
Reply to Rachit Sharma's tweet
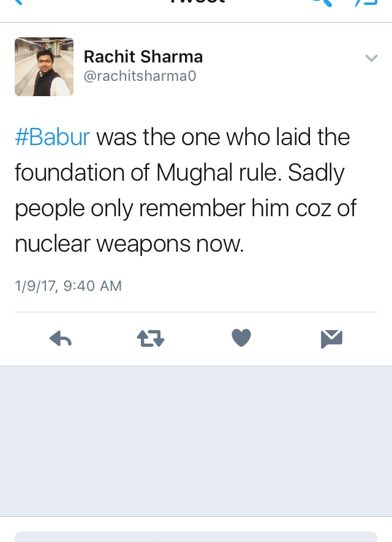61,339
